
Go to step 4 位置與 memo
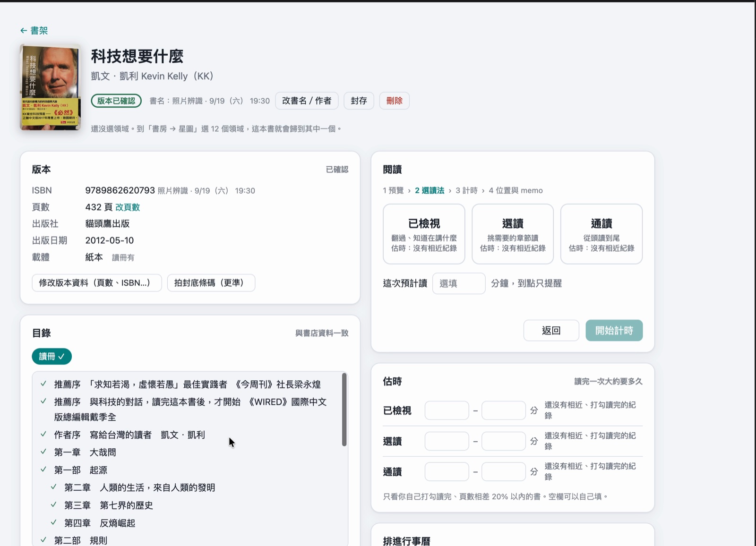coord(515,190)
